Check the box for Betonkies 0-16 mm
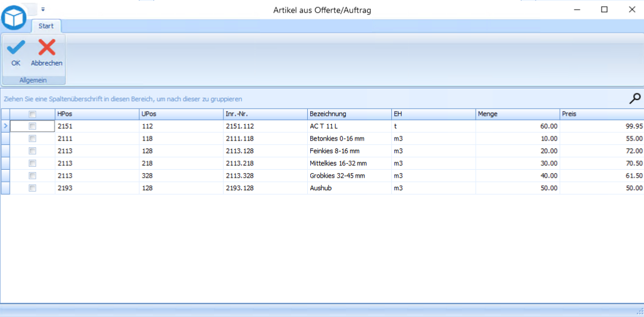This screenshot has width=644, height=317. pyautogui.click(x=33, y=139)
